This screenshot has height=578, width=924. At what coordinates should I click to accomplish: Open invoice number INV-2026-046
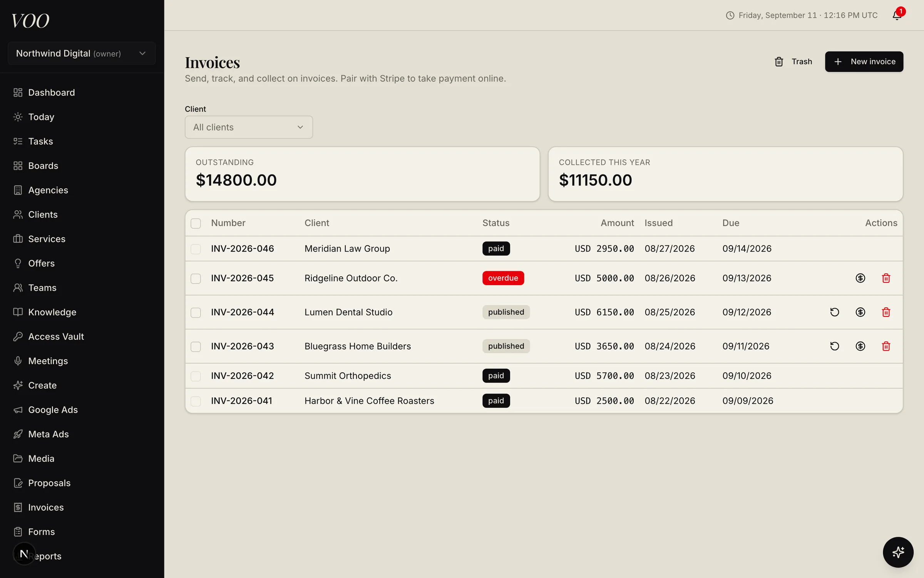point(243,249)
